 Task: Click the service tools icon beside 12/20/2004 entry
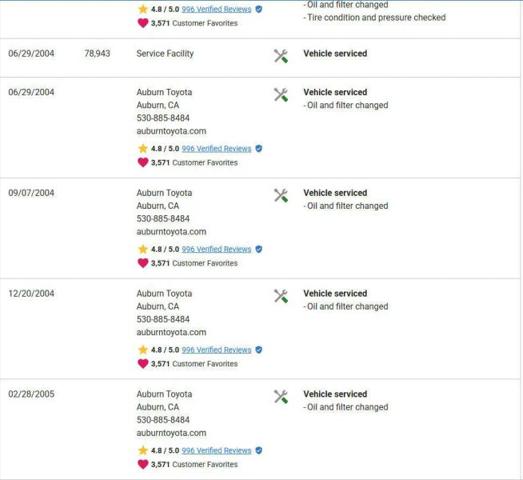281,296
